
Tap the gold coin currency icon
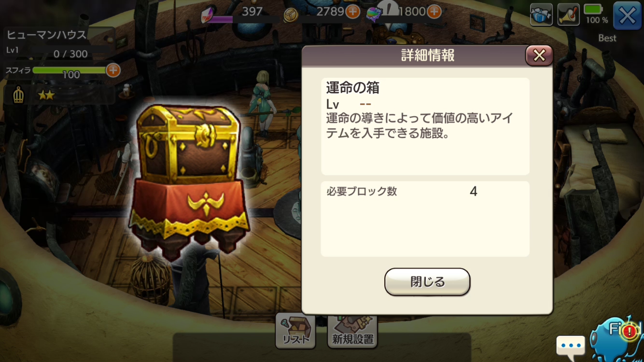click(291, 15)
